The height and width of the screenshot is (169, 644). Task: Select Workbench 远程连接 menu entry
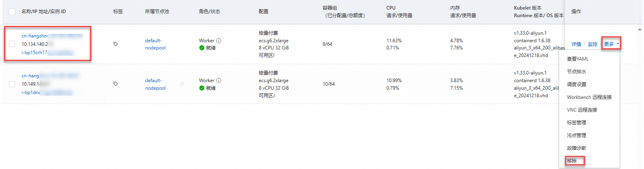[589, 97]
